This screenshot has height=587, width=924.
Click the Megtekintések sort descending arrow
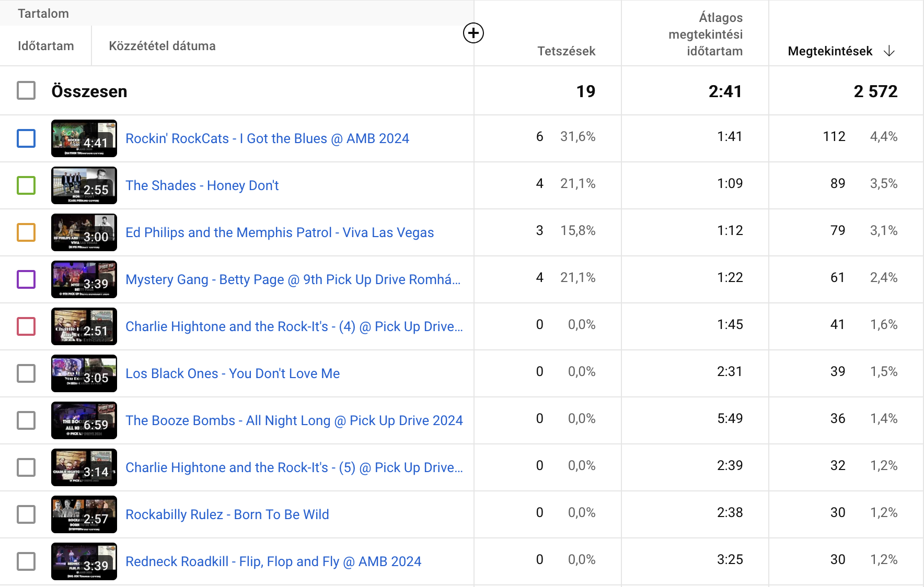(x=889, y=51)
